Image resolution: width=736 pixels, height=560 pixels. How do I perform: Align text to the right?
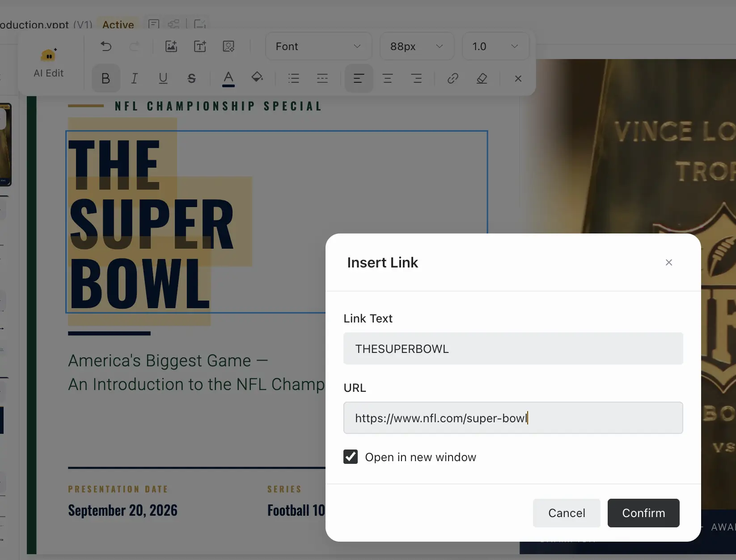click(x=416, y=78)
